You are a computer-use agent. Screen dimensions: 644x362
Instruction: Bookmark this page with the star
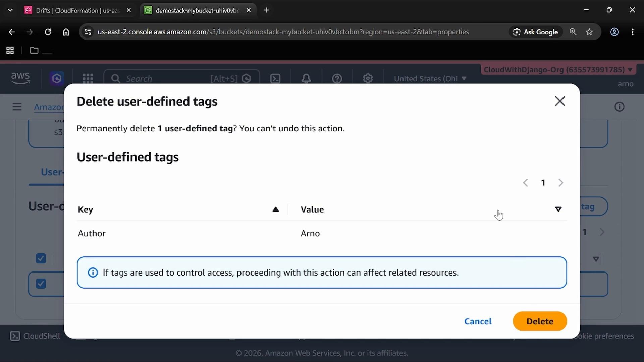pyautogui.click(x=589, y=32)
